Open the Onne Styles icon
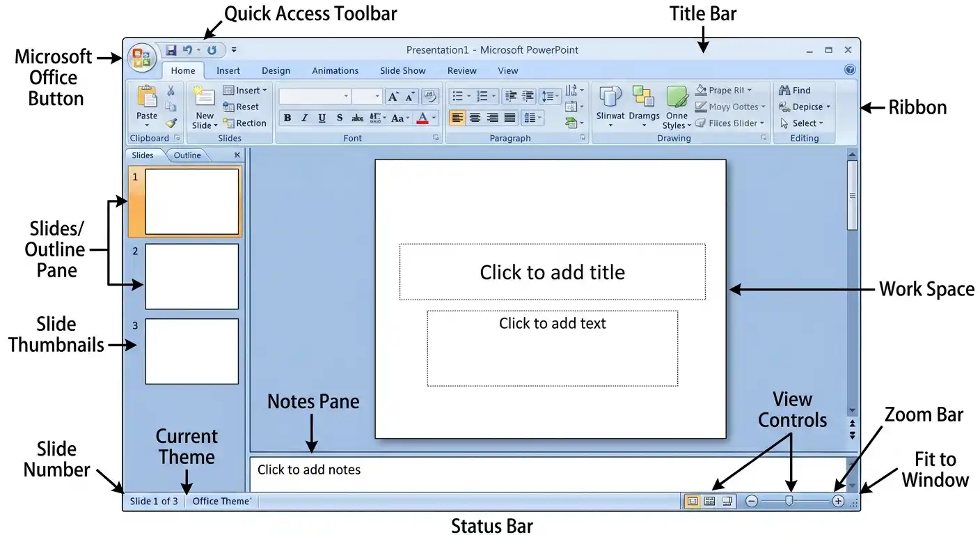The height and width of the screenshot is (535, 980). (x=677, y=98)
